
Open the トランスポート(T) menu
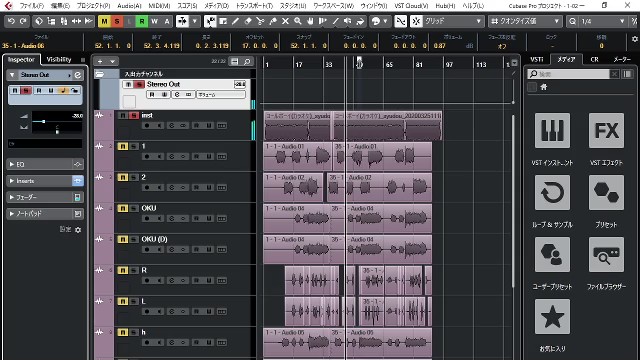coord(254,6)
